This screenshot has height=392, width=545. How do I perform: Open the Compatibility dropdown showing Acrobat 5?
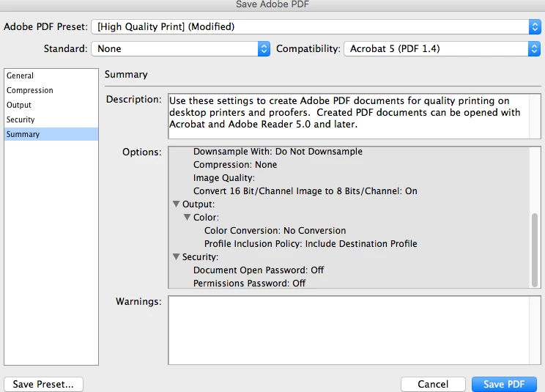pyautogui.click(x=442, y=48)
